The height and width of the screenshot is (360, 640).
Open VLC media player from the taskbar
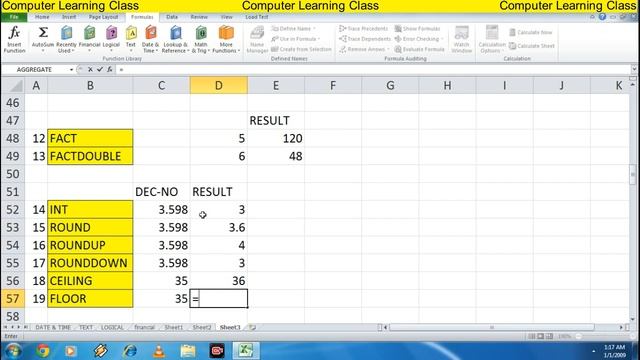pyautogui.click(x=159, y=351)
